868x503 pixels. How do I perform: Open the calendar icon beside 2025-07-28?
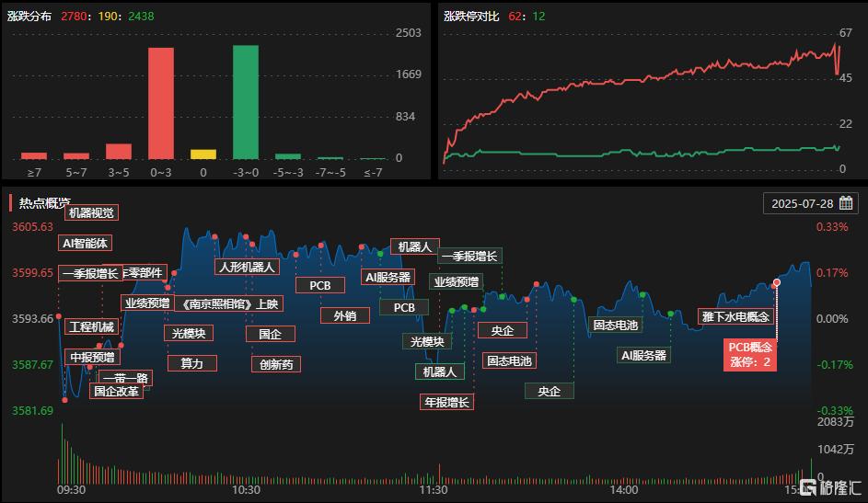[x=845, y=203]
